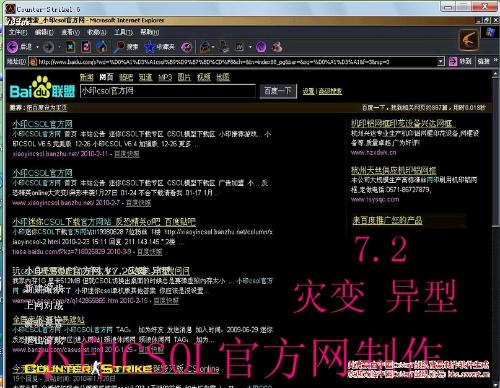Click the page icon in the address bar

pos(33,62)
